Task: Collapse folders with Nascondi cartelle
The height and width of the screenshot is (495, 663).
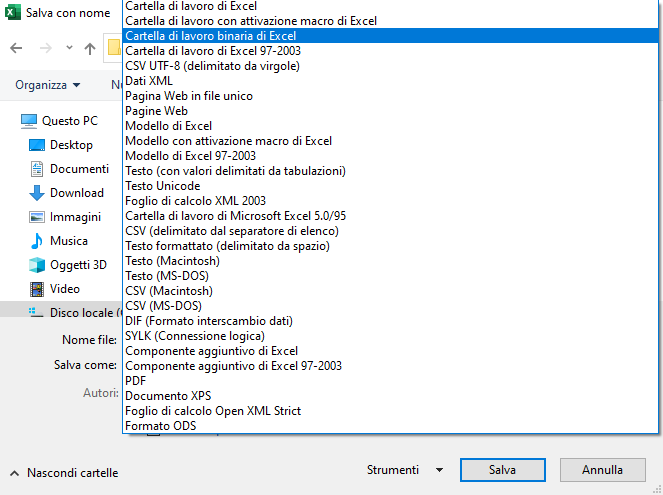Action: (64, 473)
